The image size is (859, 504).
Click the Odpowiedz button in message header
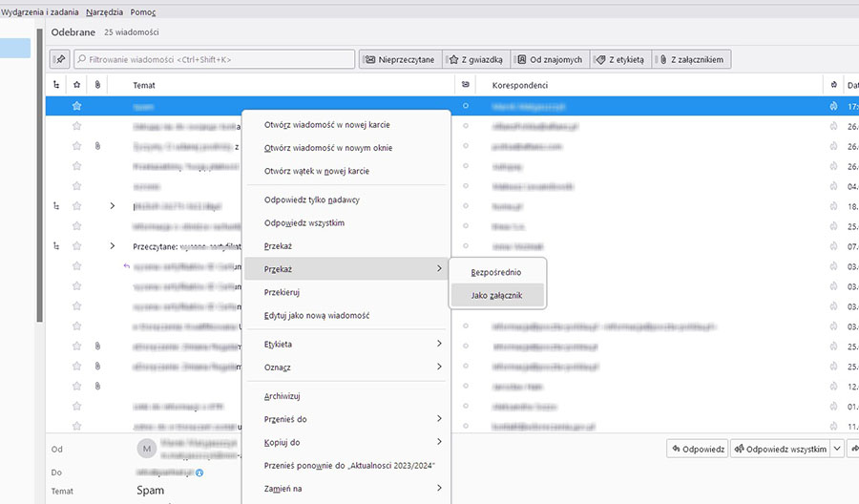coord(698,449)
